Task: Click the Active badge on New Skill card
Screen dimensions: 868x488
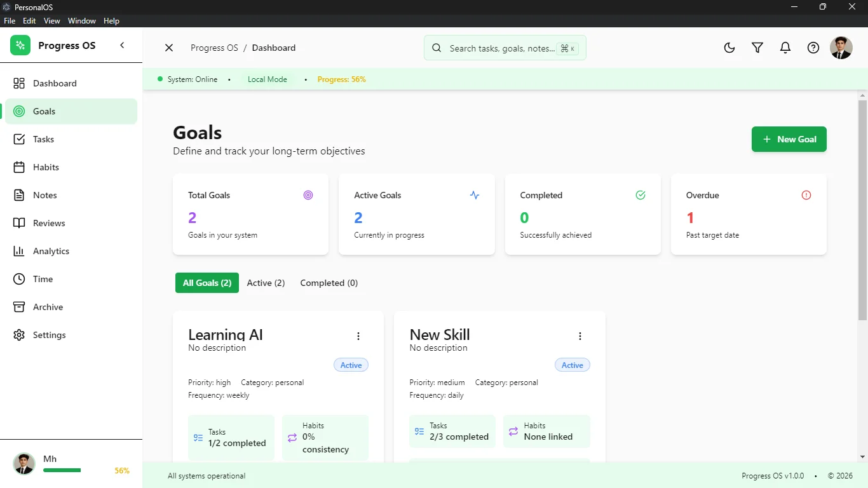Action: [x=573, y=365]
